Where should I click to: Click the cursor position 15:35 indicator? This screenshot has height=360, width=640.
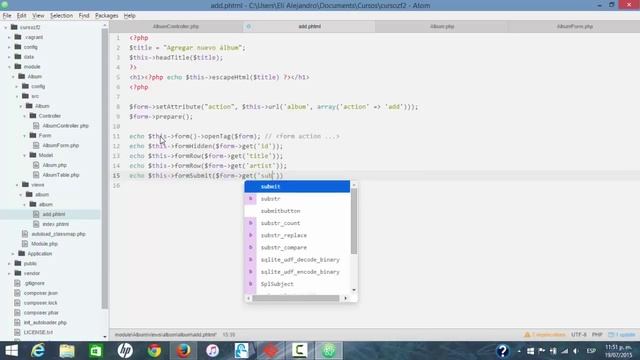pos(229,335)
